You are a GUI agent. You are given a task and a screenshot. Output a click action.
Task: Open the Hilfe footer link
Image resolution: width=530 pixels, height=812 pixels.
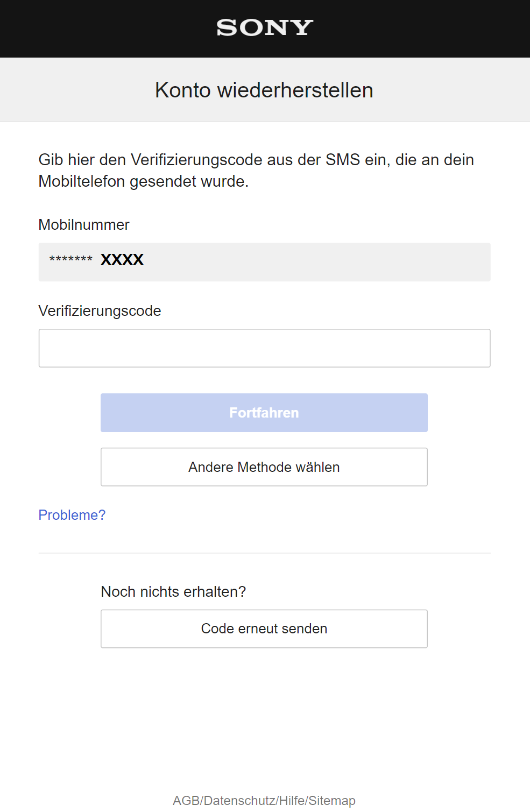292,801
